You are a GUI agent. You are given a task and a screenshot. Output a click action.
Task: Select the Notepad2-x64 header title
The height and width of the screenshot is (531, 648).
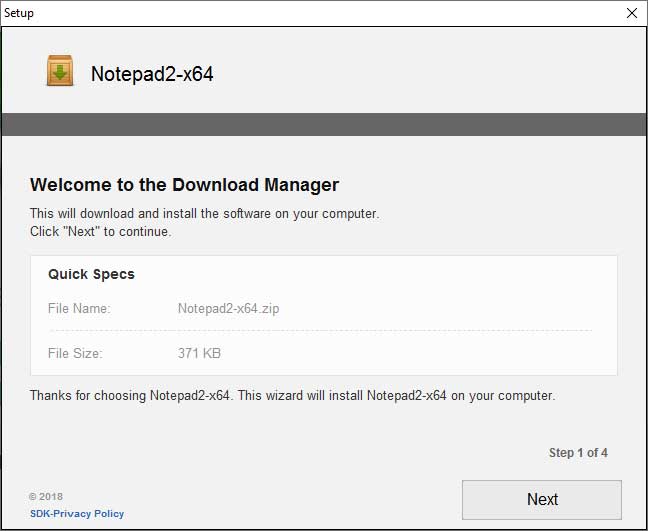[152, 74]
